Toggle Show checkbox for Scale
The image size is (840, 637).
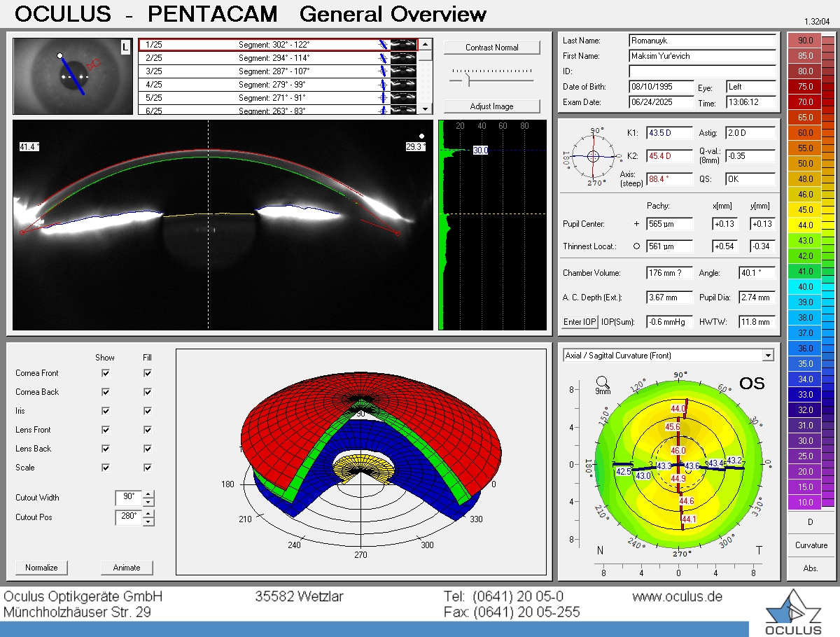coord(105,468)
